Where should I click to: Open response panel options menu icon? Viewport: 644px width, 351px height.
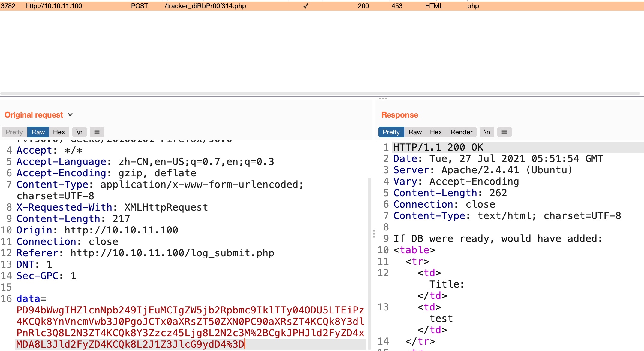click(x=504, y=132)
